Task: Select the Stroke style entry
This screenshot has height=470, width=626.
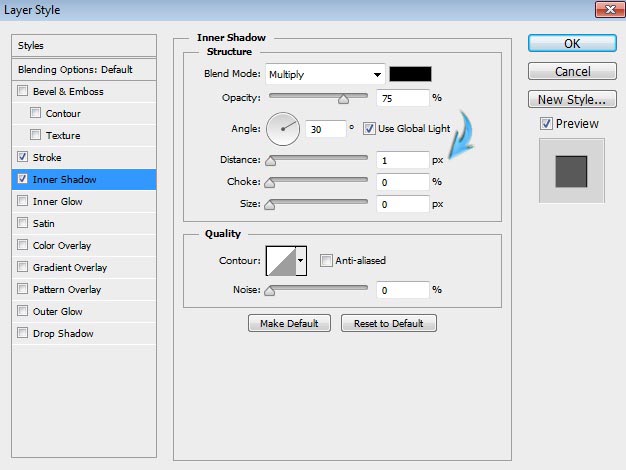Action: 47,157
